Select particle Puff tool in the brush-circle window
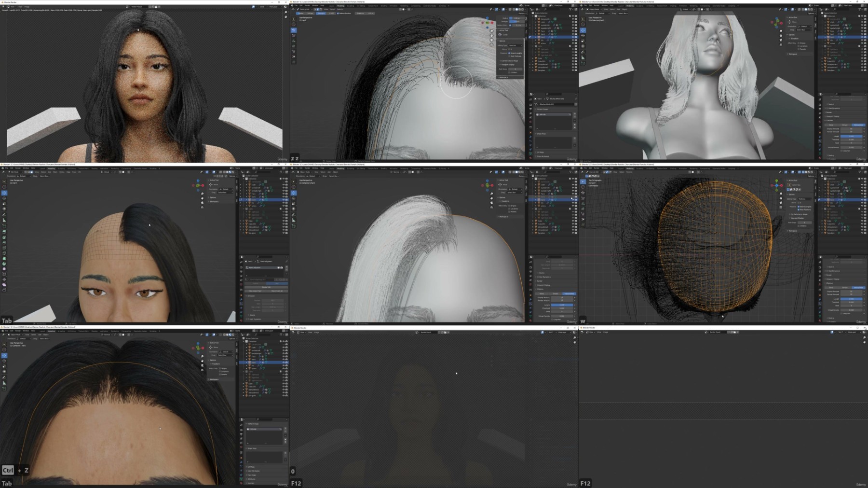Viewport: 868px width, 488px height. click(294, 51)
